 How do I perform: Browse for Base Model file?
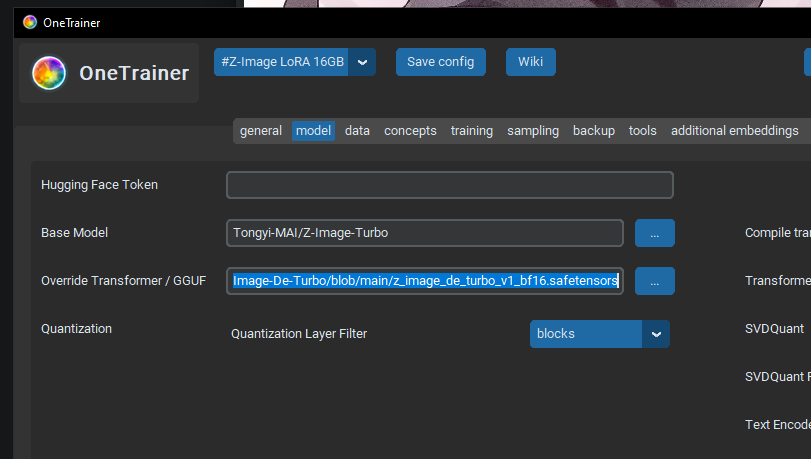(655, 233)
